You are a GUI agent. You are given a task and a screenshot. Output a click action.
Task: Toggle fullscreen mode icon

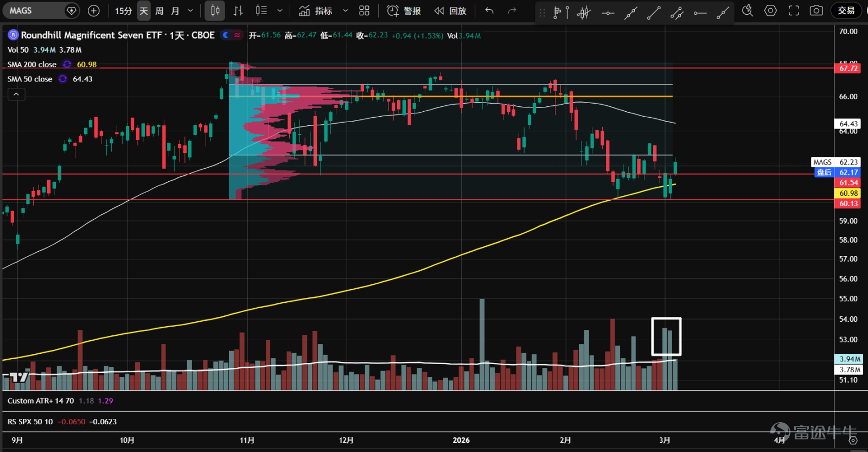click(794, 10)
